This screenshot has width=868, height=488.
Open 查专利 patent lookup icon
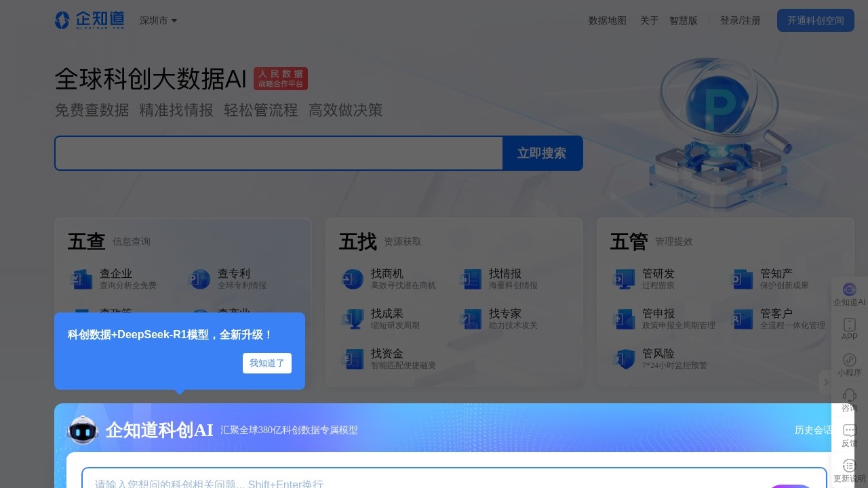200,279
